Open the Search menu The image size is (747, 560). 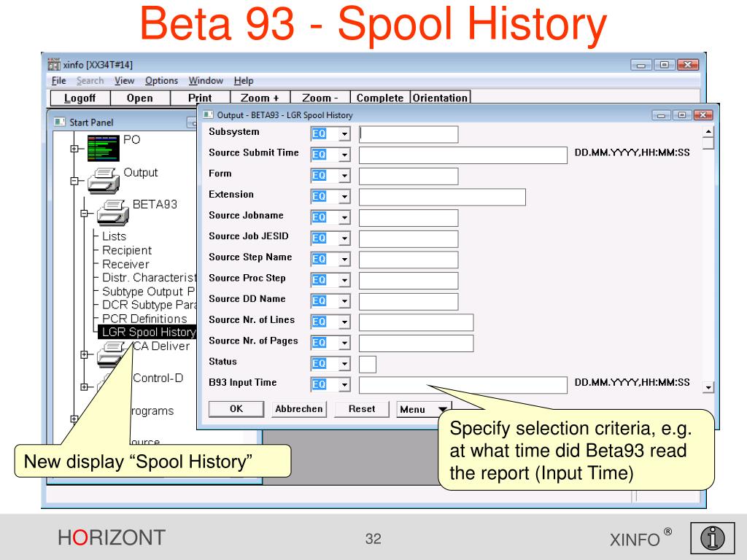point(90,80)
